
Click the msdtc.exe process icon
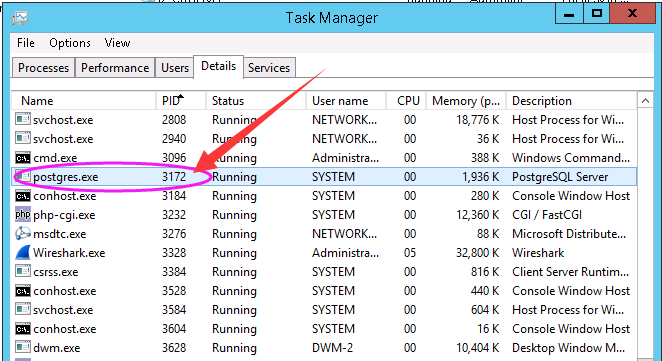coord(23,233)
